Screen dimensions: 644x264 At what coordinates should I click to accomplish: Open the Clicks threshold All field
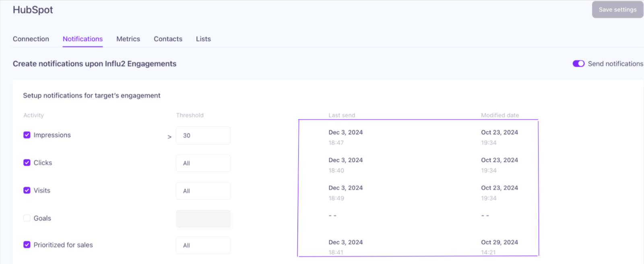coord(203,163)
